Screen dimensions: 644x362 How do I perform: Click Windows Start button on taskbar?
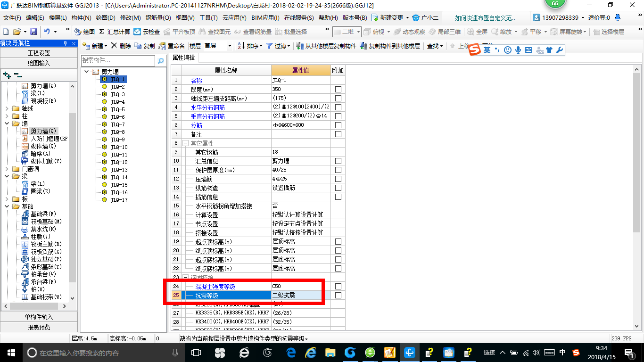click(10, 352)
